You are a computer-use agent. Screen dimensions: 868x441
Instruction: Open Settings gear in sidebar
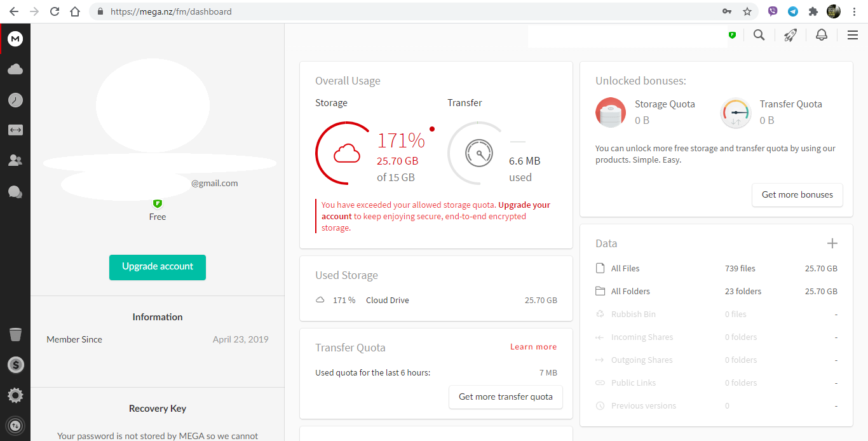click(15, 395)
